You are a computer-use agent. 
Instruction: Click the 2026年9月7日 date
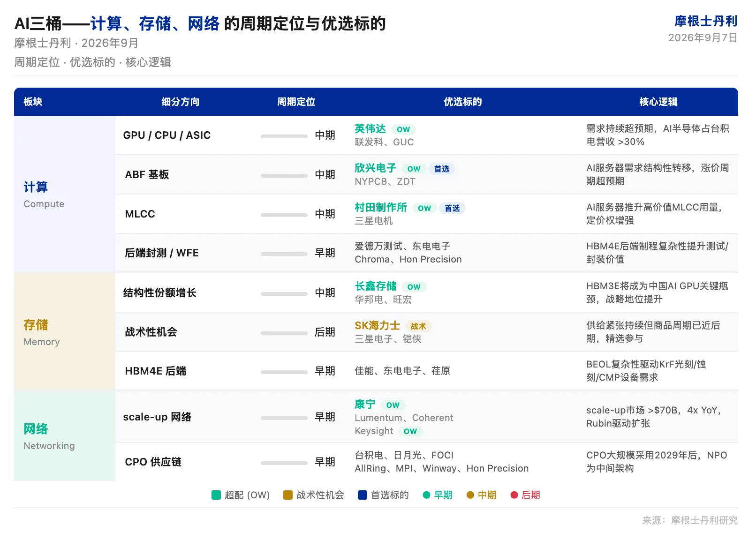703,37
